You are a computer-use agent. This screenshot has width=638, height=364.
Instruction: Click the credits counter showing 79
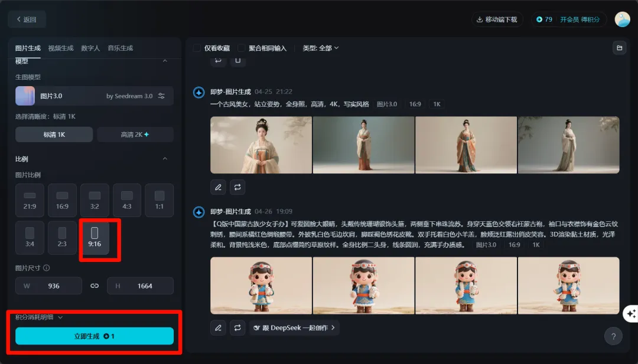point(545,19)
